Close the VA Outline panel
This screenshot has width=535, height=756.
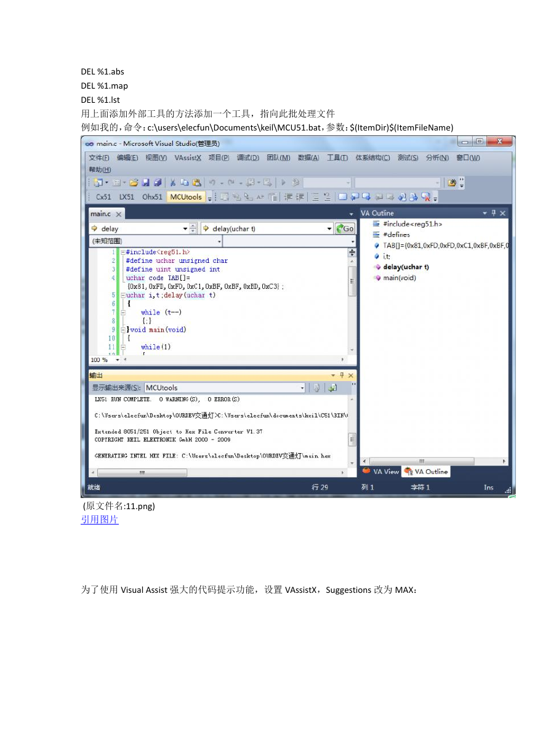click(x=503, y=213)
